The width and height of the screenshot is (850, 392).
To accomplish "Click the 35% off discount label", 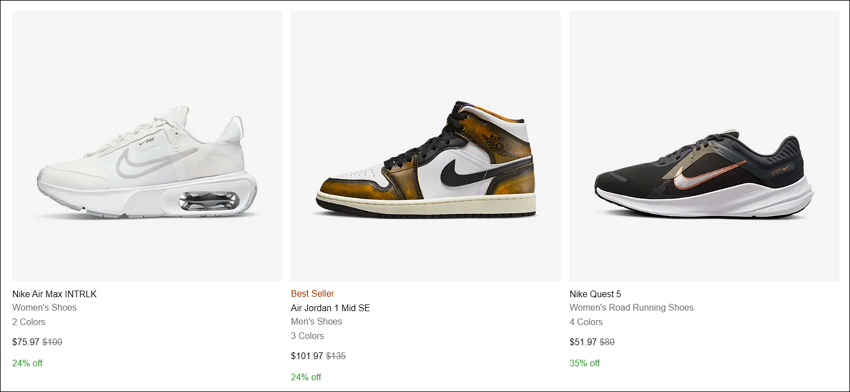I will point(584,363).
